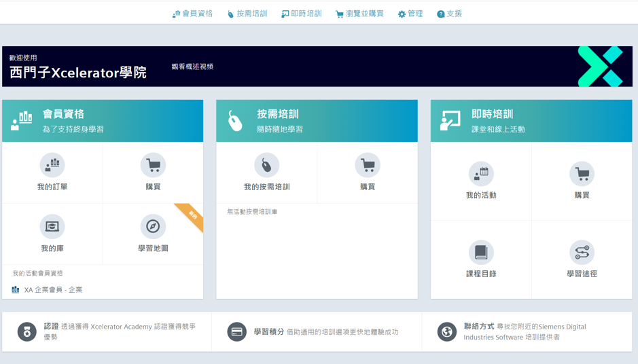Open 即時培訓 in the top navigation
Image resolution: width=638 pixels, height=364 pixels.
click(x=302, y=14)
